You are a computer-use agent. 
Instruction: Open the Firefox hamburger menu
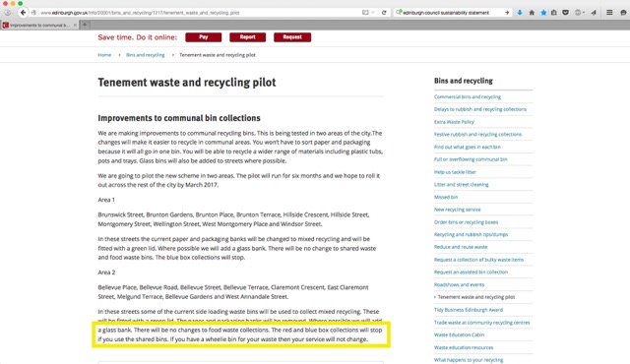[x=609, y=13]
